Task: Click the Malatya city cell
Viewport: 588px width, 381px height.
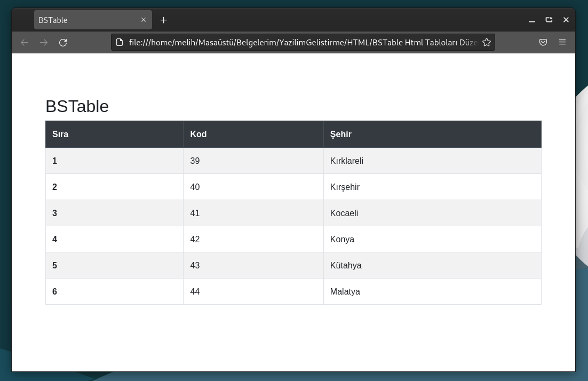Action: point(432,291)
